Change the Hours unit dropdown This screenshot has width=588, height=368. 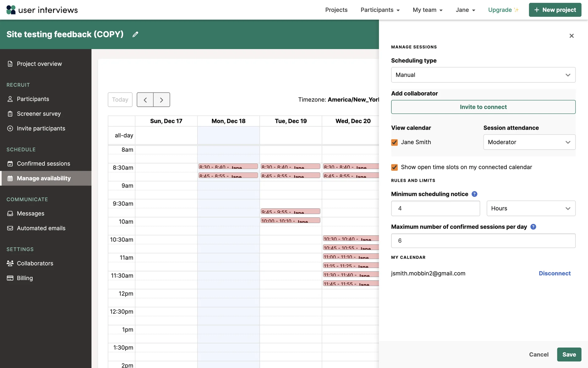(x=531, y=209)
